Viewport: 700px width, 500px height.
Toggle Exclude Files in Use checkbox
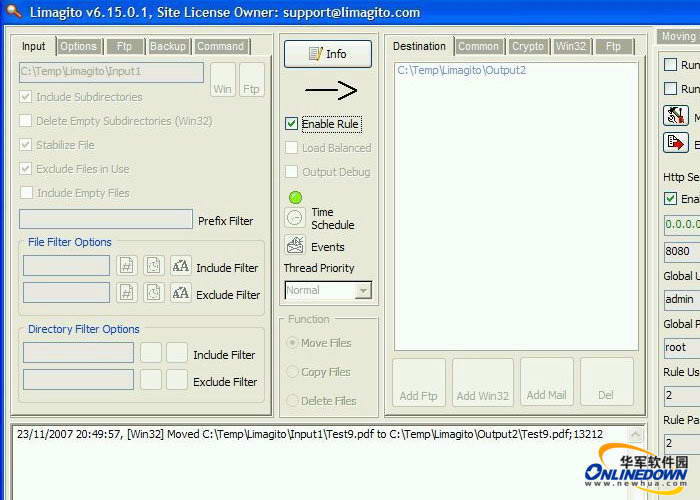point(26,169)
